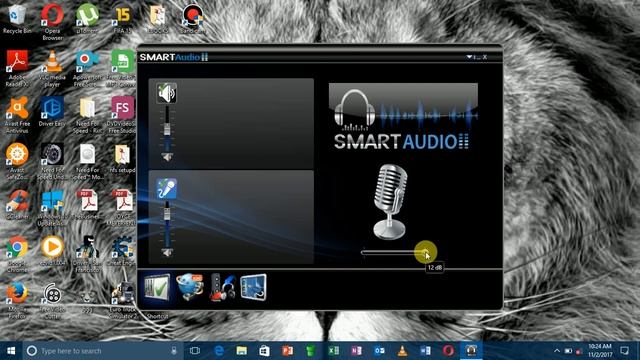
Task: Select the Adobe Reader desktop shortcut
Action: pyautogui.click(x=17, y=69)
